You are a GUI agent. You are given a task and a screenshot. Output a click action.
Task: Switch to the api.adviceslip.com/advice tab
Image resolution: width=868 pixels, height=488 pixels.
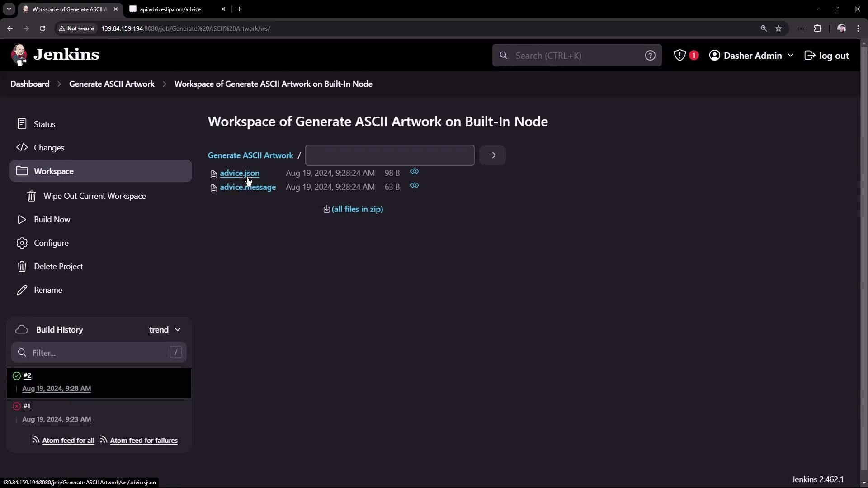170,9
